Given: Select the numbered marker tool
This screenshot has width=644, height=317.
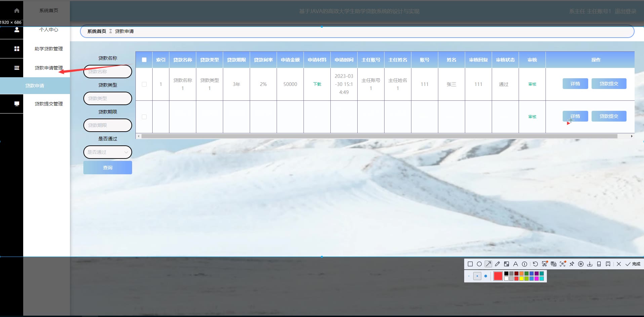Looking at the screenshot, I should [524, 264].
